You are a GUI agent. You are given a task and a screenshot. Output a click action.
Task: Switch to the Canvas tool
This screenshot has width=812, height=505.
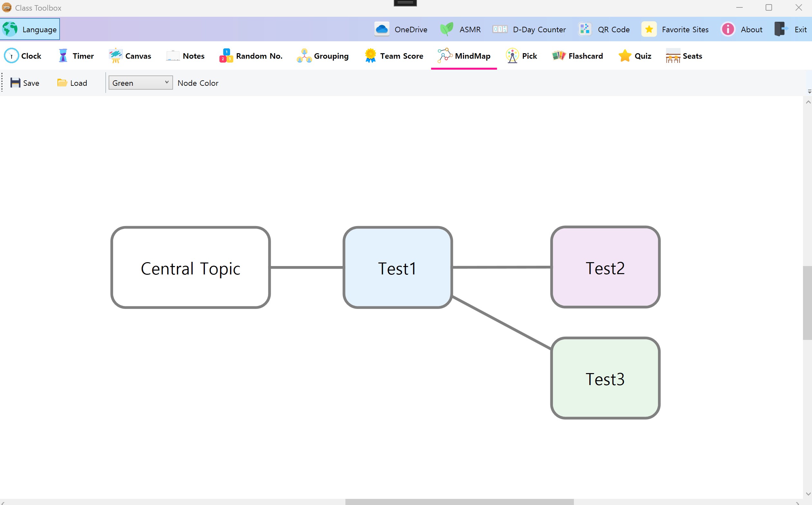coord(130,56)
